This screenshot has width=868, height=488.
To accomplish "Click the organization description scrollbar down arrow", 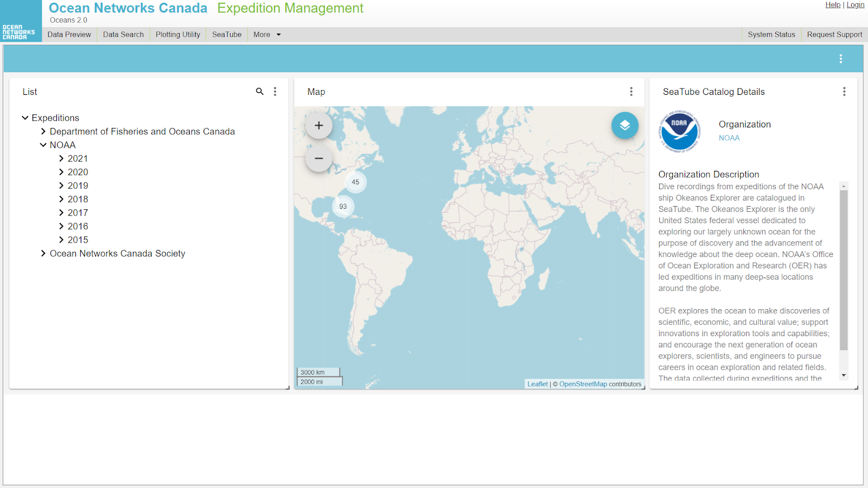I will click(x=844, y=375).
